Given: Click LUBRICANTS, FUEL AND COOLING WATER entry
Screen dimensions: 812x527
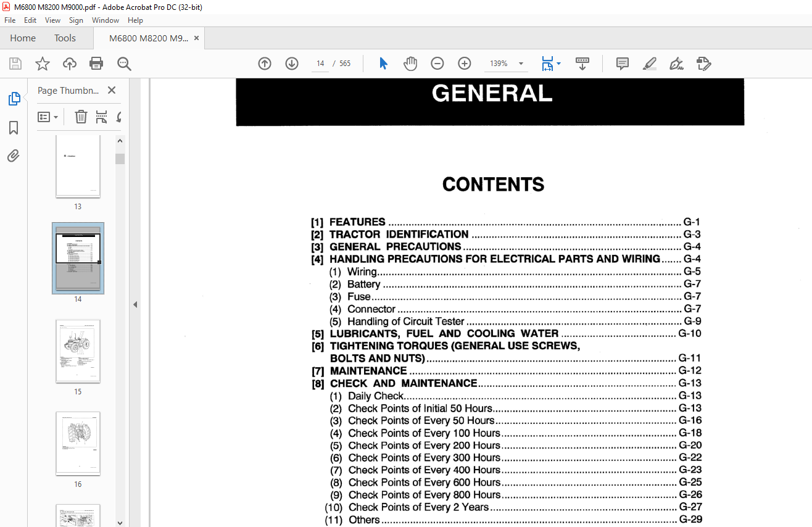Looking at the screenshot, I should pos(506,333).
